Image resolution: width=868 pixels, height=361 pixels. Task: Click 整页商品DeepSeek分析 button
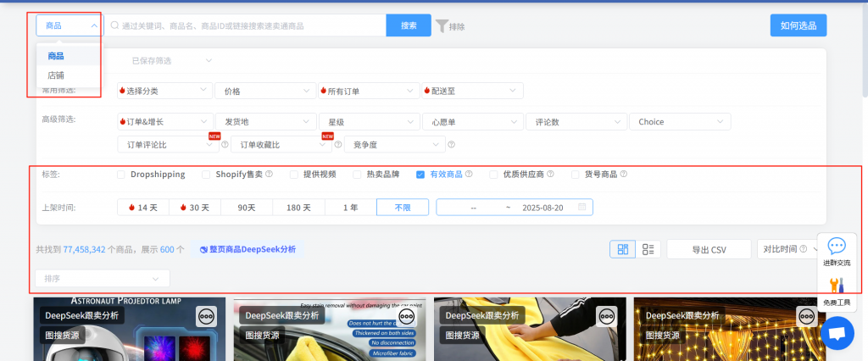pos(248,250)
